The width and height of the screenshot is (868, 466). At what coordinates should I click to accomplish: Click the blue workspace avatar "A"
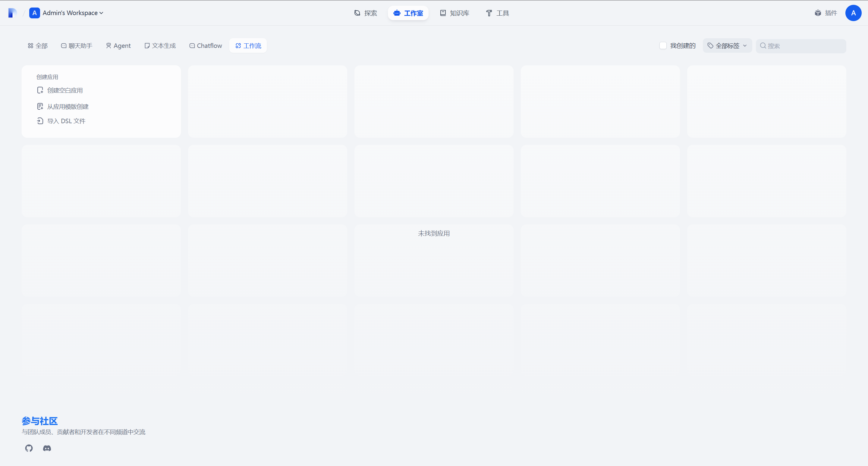coord(34,13)
